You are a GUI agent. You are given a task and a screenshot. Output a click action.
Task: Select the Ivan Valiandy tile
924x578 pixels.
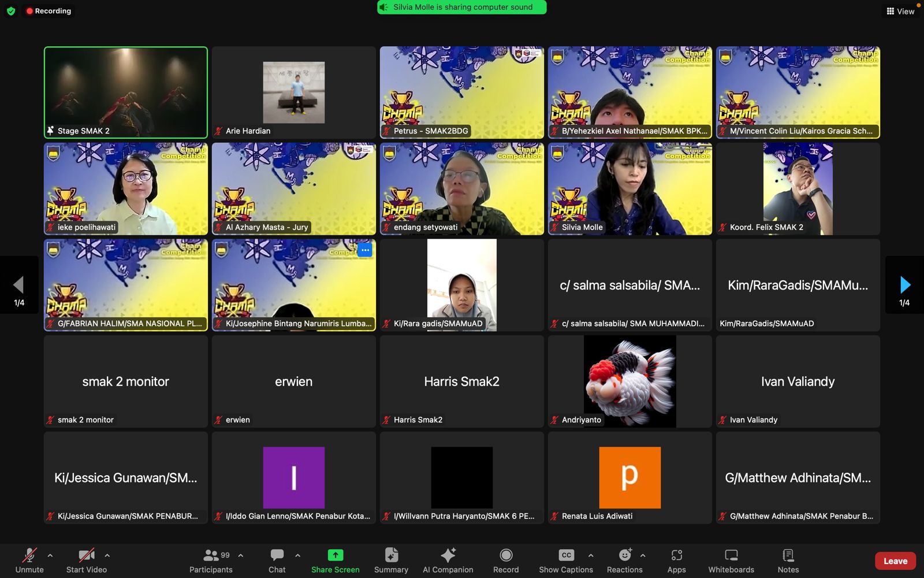click(798, 381)
